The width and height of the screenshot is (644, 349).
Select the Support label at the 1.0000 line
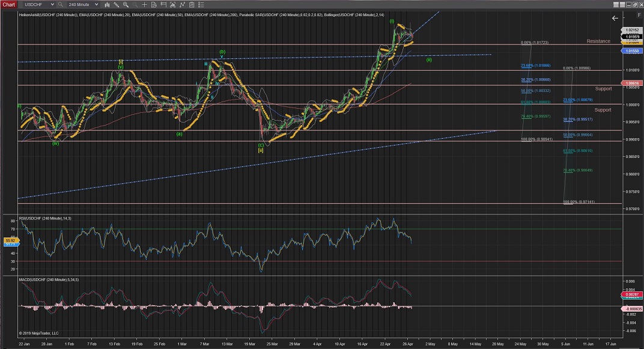[x=603, y=110]
